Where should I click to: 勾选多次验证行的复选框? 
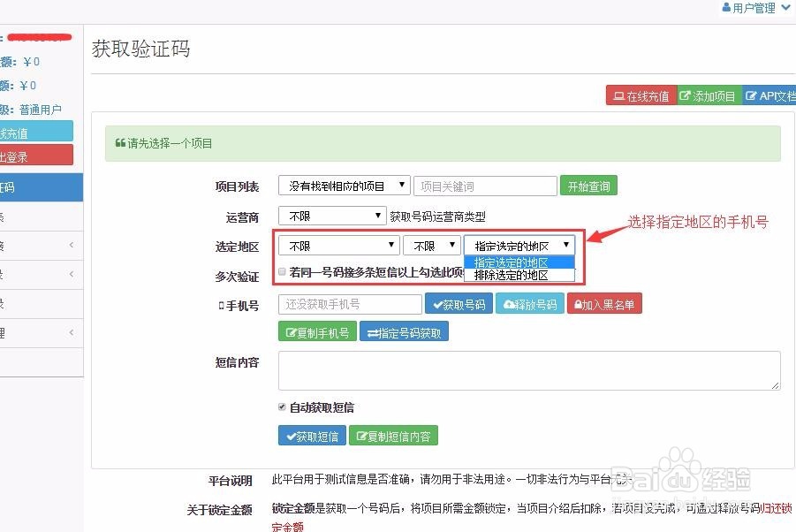point(282,271)
